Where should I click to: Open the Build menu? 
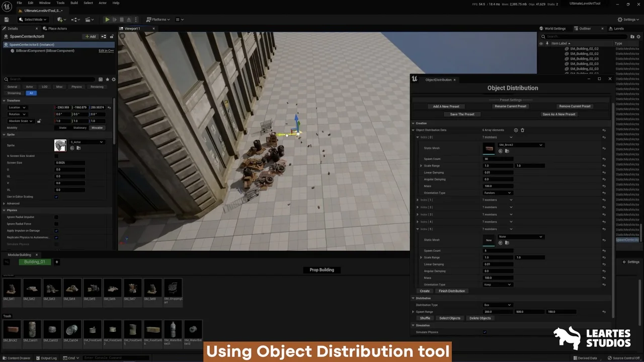74,3
